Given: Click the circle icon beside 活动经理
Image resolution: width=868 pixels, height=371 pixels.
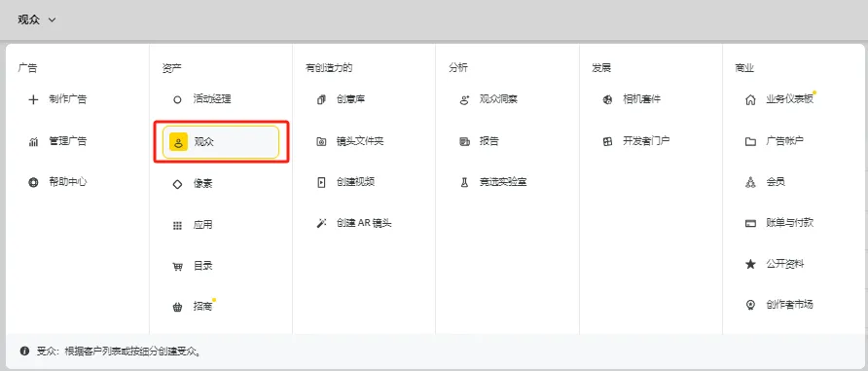Looking at the screenshot, I should click(177, 100).
